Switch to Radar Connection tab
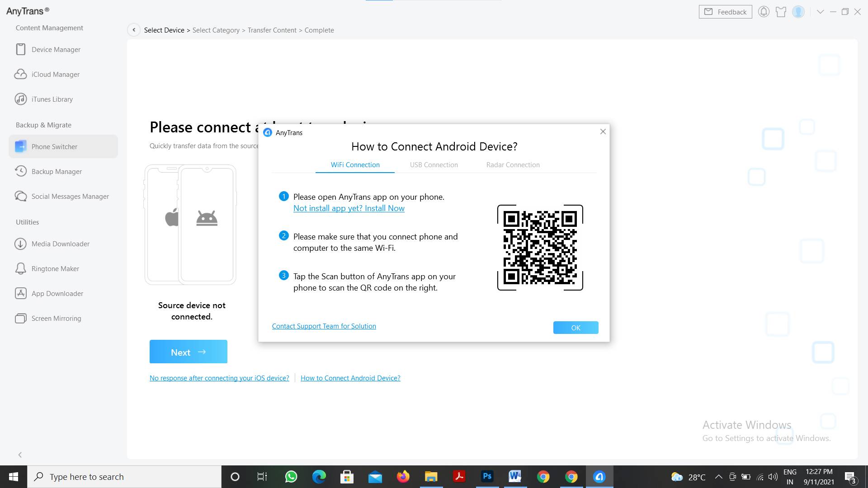Viewport: 868px width, 488px height. 513,165
